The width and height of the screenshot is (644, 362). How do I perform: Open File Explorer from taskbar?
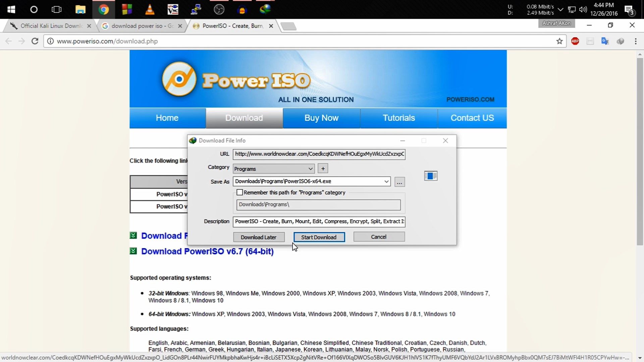tap(80, 9)
